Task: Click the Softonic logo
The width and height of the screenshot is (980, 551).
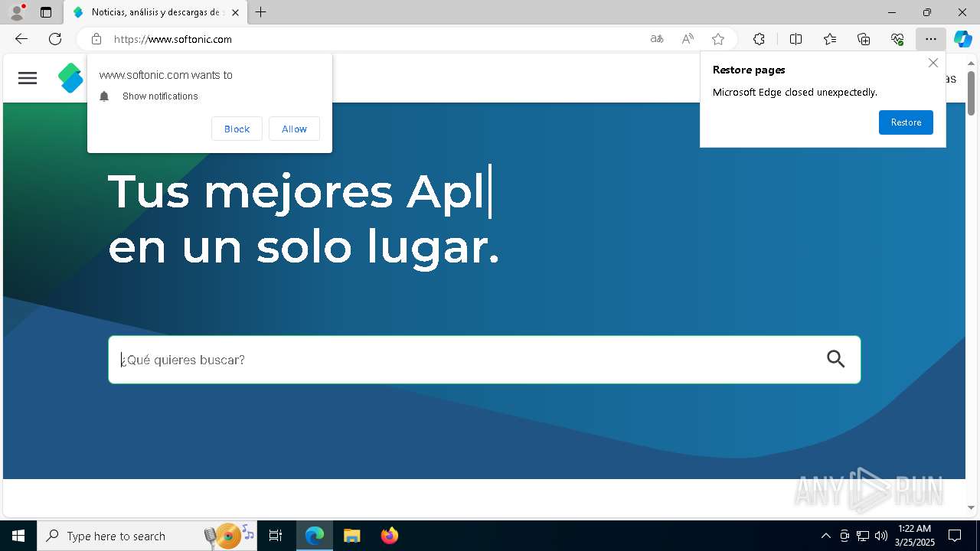Action: (x=70, y=78)
